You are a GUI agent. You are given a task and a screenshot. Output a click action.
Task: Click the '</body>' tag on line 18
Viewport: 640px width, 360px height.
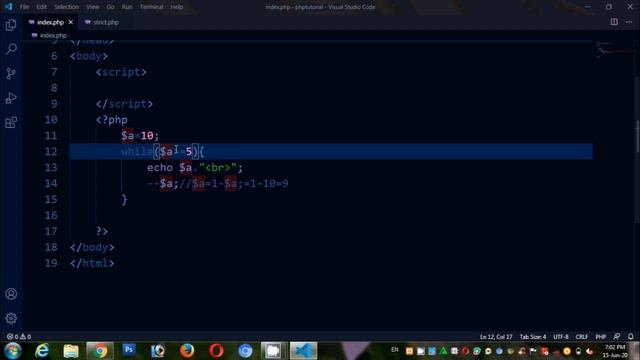pyautogui.click(x=92, y=247)
